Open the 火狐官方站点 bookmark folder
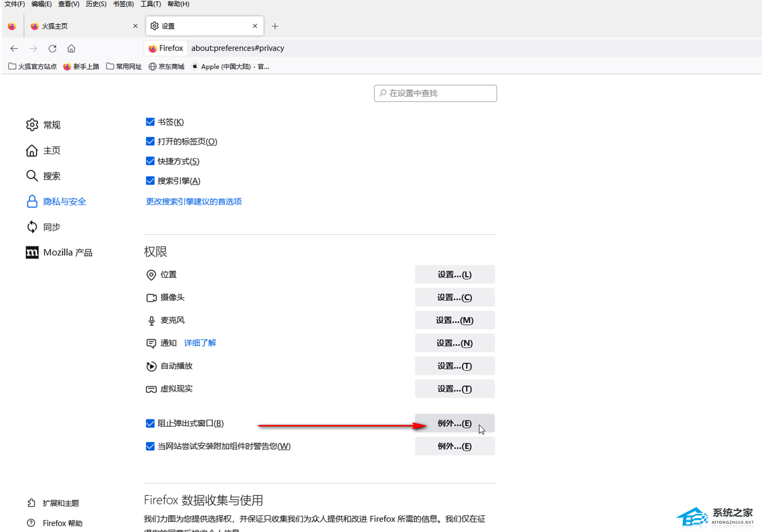 [32, 66]
